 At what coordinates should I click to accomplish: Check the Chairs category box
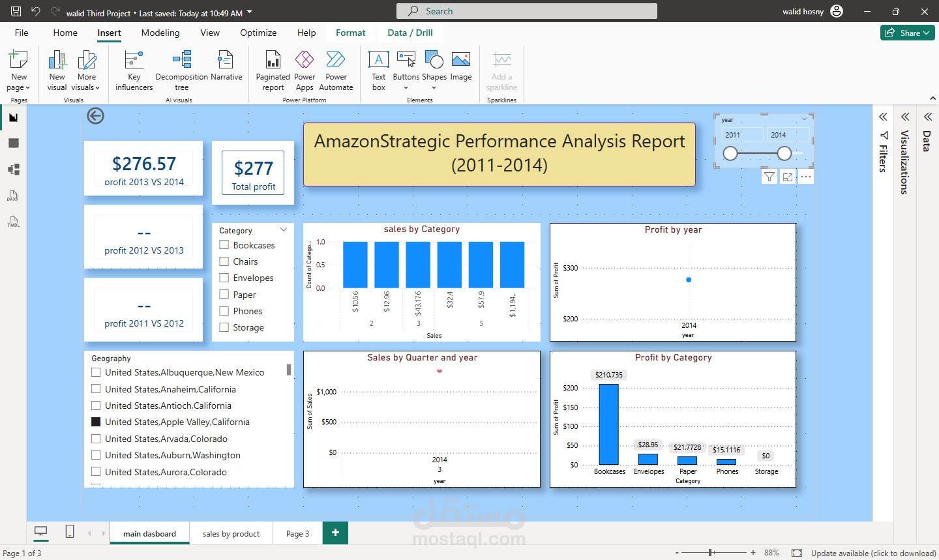[224, 261]
